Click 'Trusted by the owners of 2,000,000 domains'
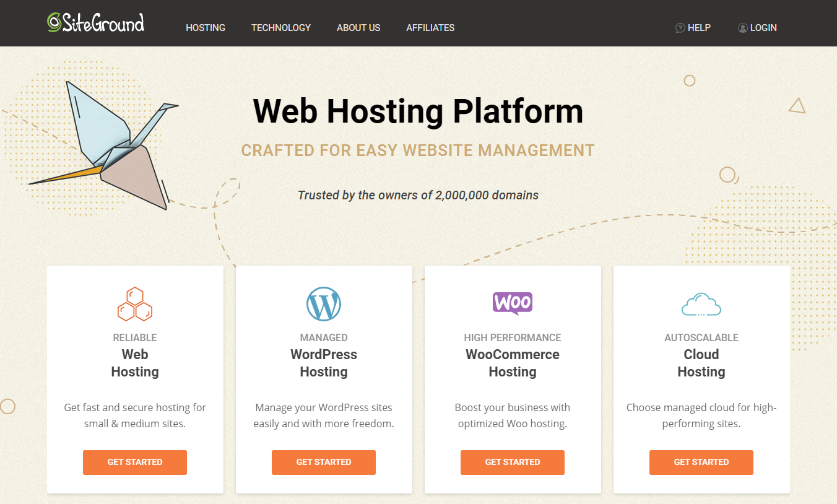Viewport: 837px width, 504px height. [x=418, y=195]
